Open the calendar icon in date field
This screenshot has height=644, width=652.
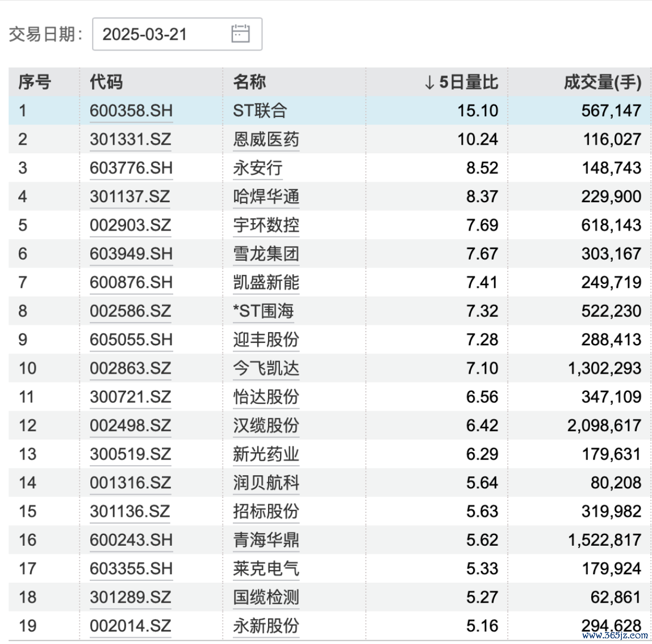coord(240,34)
